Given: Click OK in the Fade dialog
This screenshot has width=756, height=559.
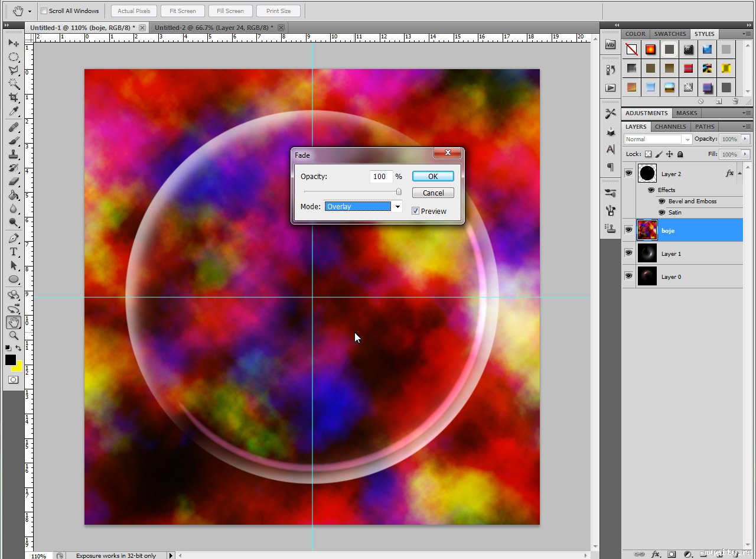Looking at the screenshot, I should point(433,176).
